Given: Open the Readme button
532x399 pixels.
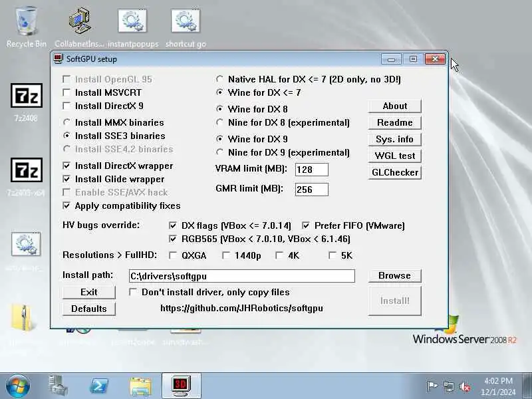Looking at the screenshot, I should coord(394,122).
